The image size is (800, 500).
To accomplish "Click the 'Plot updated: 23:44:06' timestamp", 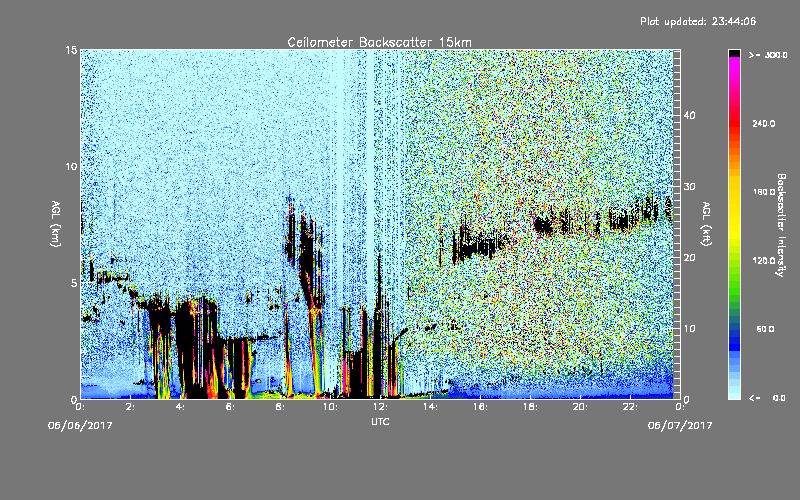I will pyautogui.click(x=698, y=21).
